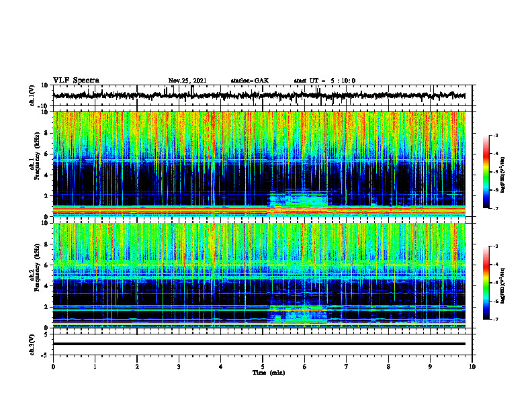Click the "8" label on the time axis
The height and width of the screenshot is (411, 532).
[x=388, y=367]
